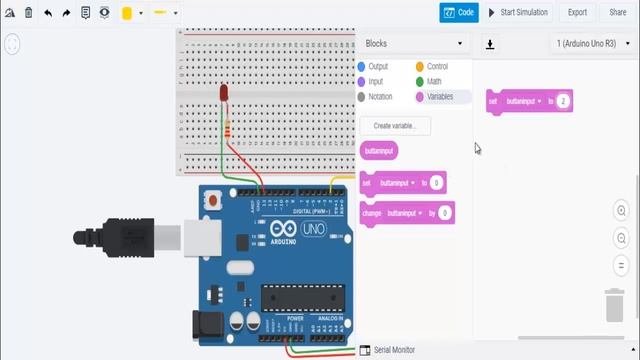Open the Blocks edit mode dropdown

414,43
